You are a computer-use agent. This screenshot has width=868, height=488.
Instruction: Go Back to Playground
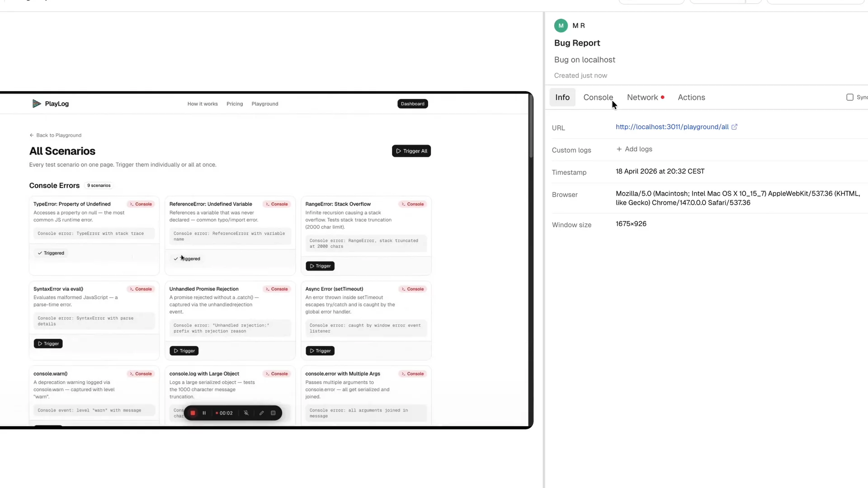(56, 135)
